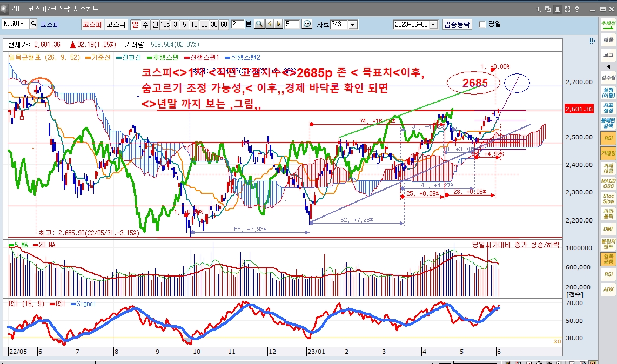Switch to the 코스닥 tab

pyautogui.click(x=117, y=25)
